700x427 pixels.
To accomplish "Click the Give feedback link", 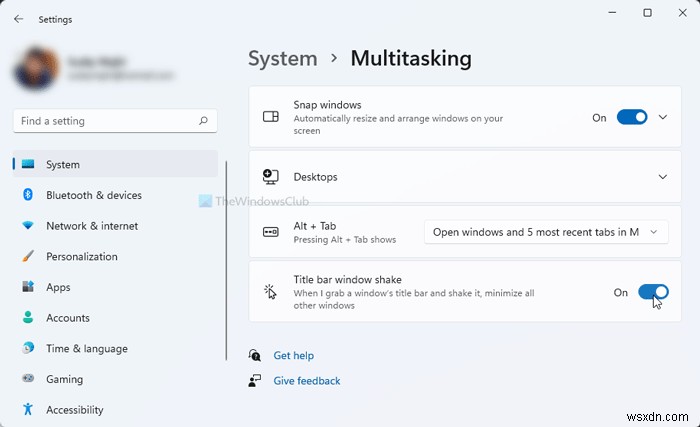I will [306, 381].
